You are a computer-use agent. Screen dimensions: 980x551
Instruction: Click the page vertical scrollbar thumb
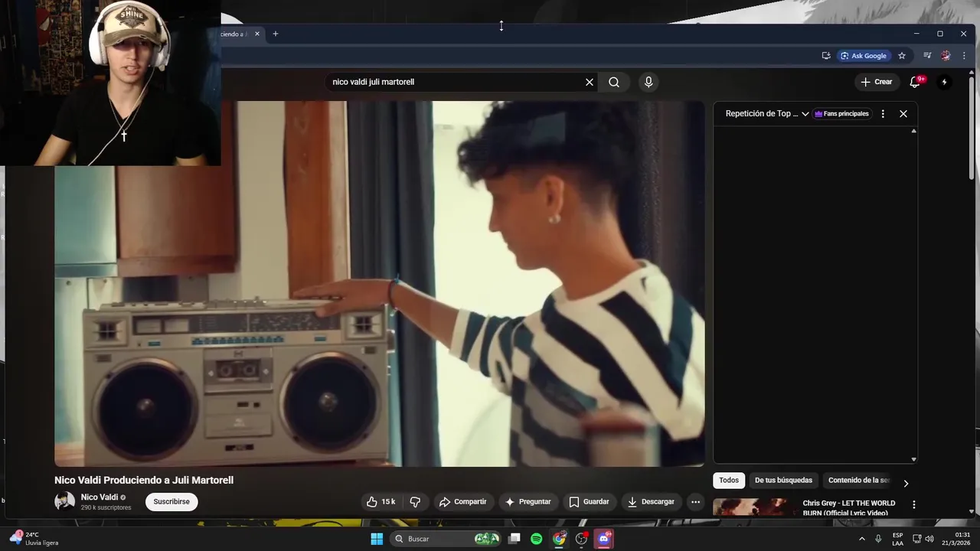[x=972, y=129]
